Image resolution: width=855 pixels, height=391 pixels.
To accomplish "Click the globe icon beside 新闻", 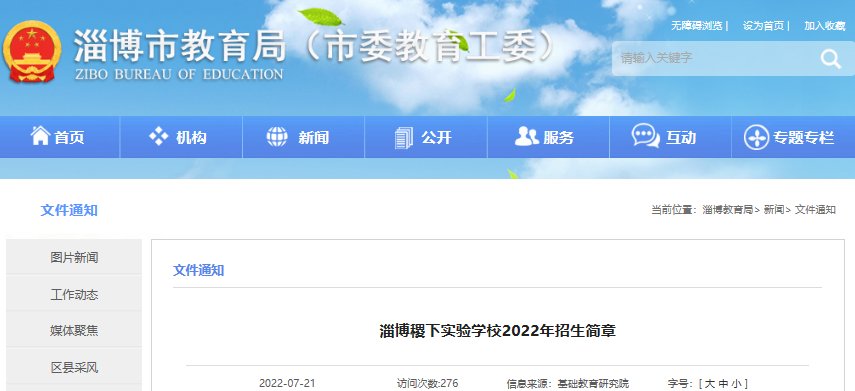I will (277, 136).
